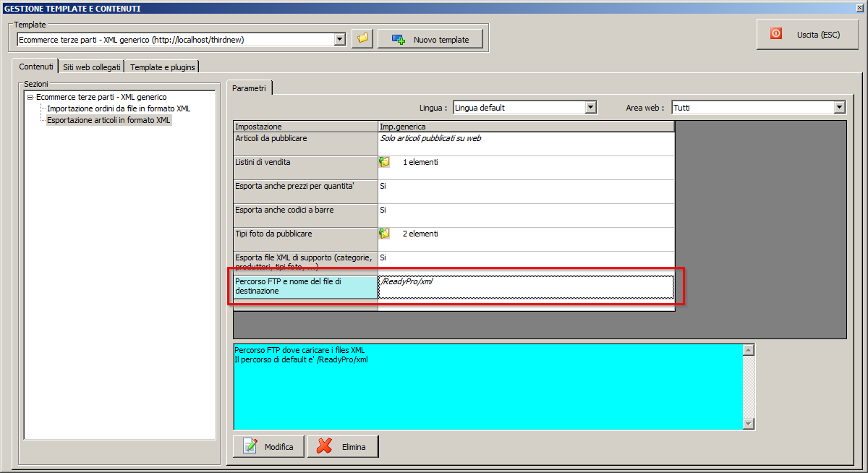
Task: Click the Elimina button
Action: 343,446
